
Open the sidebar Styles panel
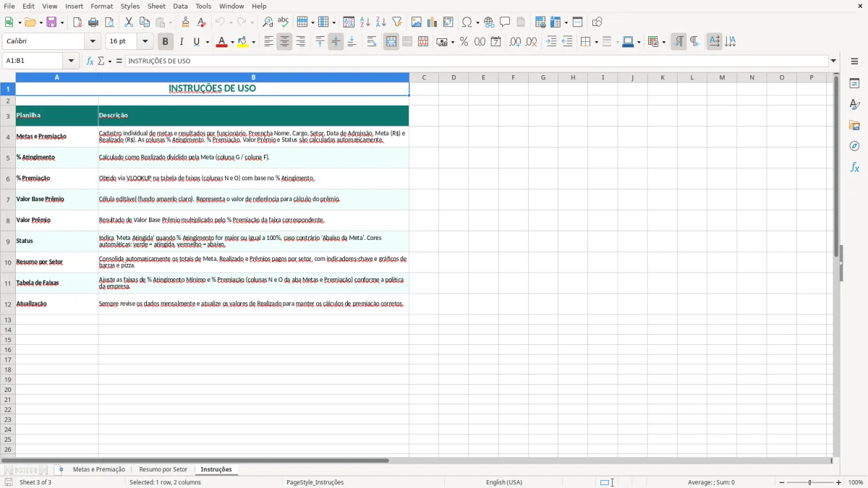(854, 105)
